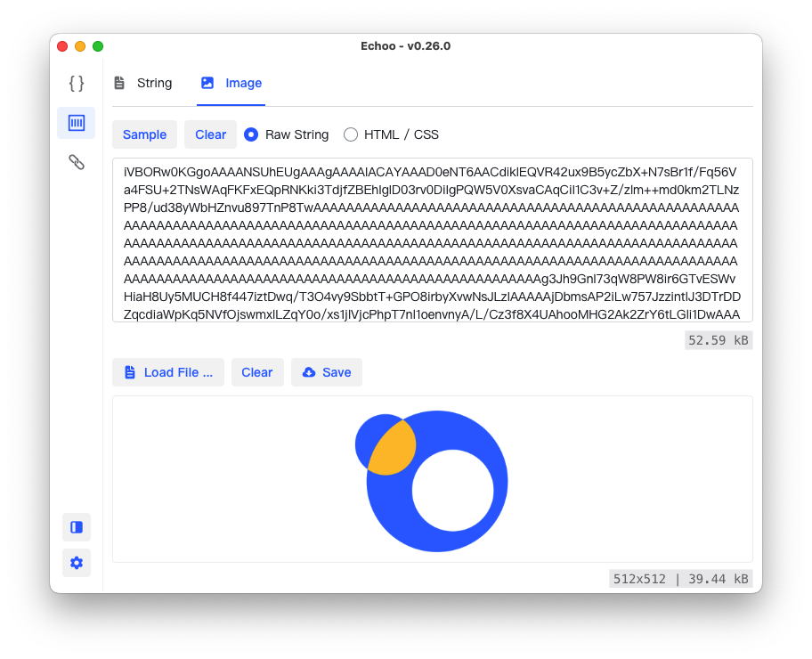The image size is (812, 659).
Task: Save the decoded image
Action: tap(327, 372)
